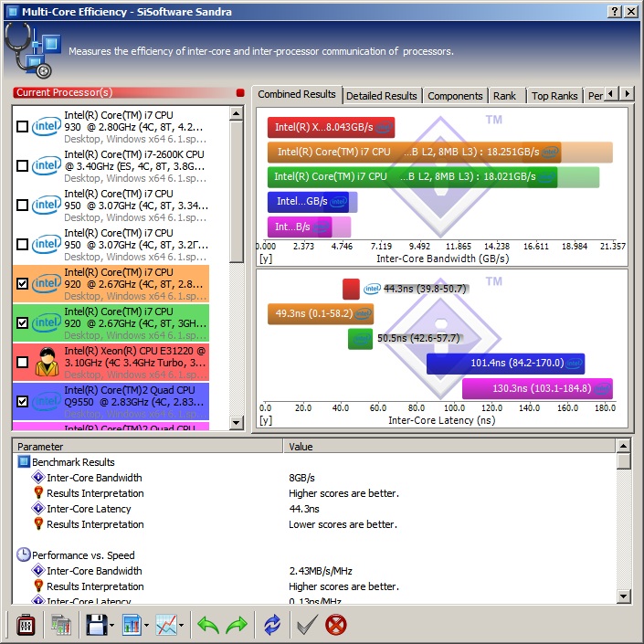Click the orange 49.3ns latency bar

pyautogui.click(x=321, y=314)
